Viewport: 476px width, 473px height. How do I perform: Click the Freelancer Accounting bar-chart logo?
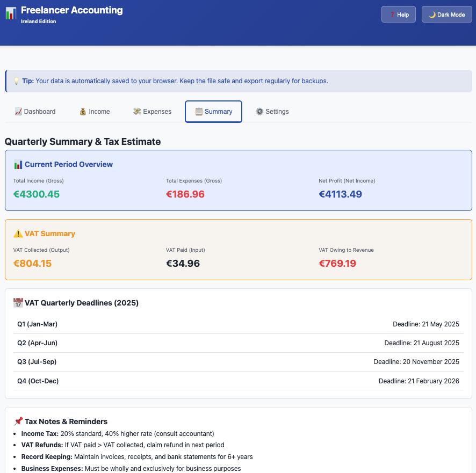point(11,13)
